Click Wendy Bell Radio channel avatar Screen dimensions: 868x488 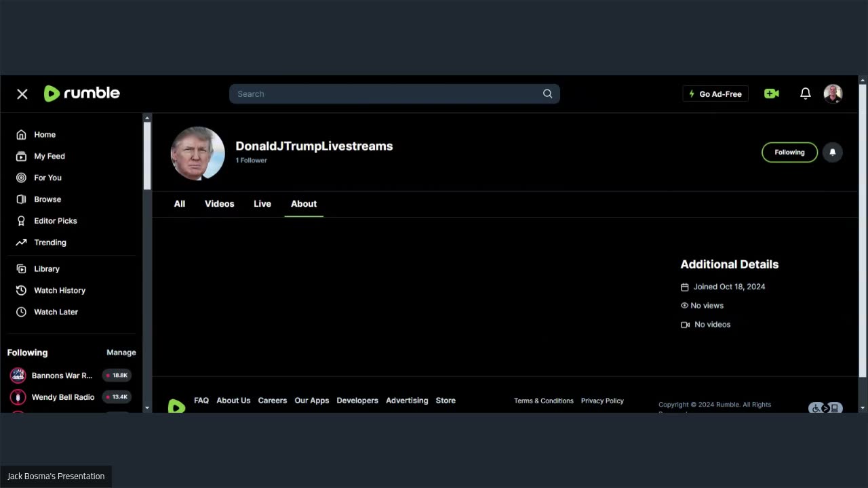18,397
